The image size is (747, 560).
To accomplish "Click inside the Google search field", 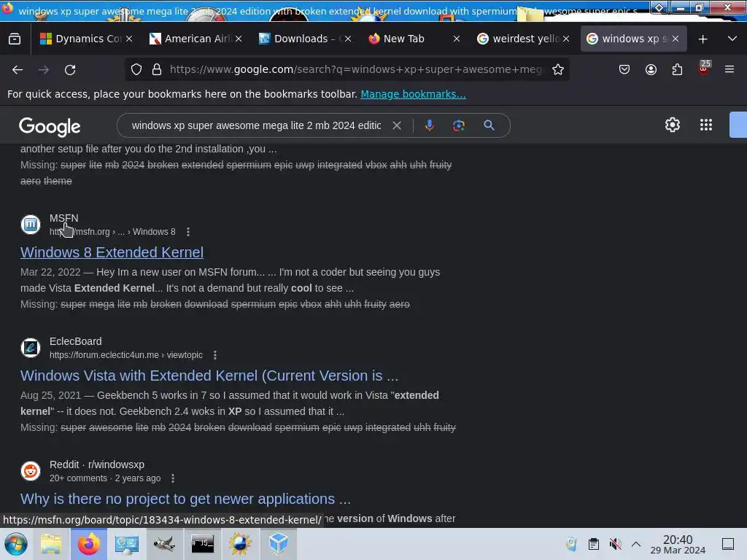I will [x=256, y=125].
